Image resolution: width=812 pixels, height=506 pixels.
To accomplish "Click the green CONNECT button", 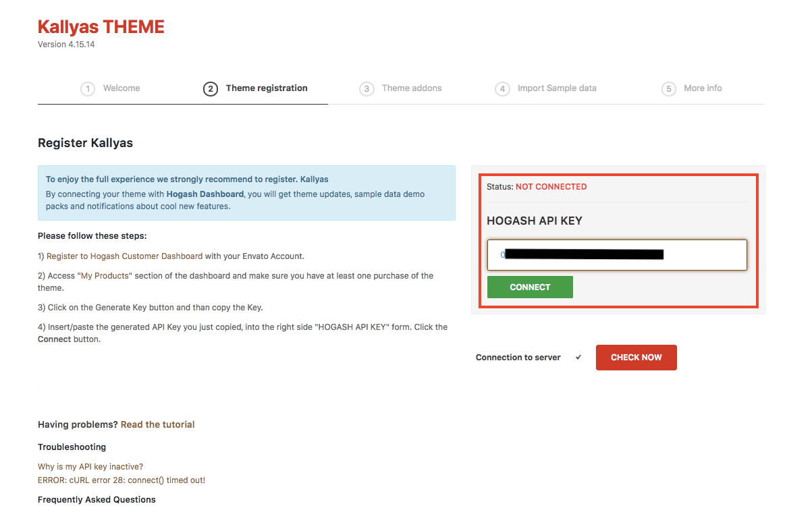I will click(x=530, y=287).
